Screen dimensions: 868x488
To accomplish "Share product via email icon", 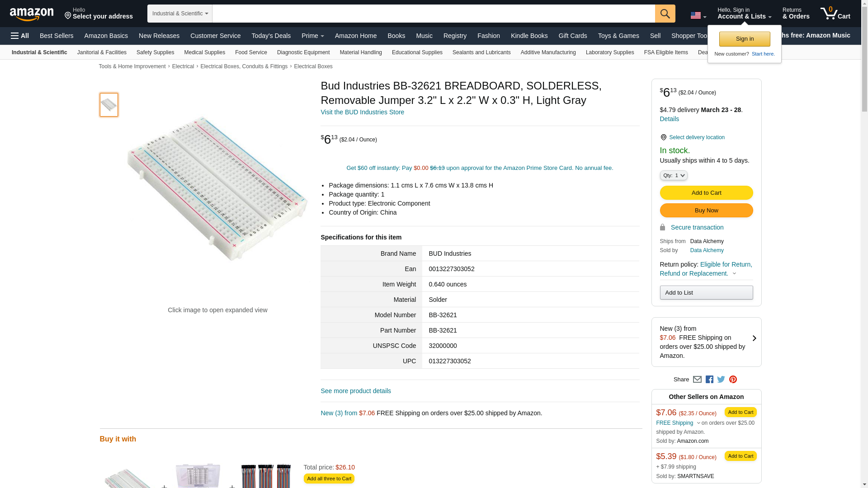I will click(697, 380).
